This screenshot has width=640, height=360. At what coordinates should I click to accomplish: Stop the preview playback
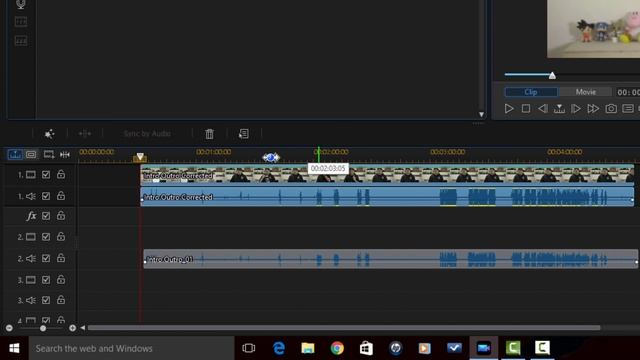(x=526, y=109)
